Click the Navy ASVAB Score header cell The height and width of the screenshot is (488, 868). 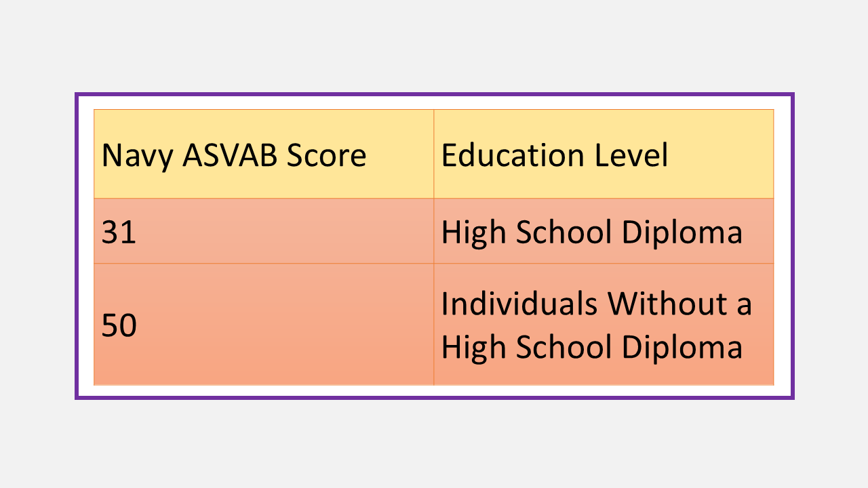point(263,155)
